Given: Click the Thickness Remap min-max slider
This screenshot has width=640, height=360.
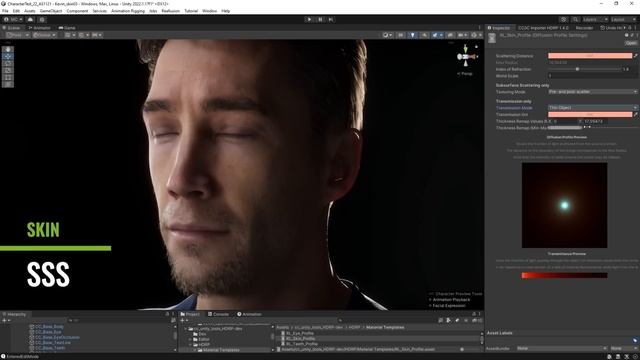Looking at the screenshot, I should coord(592,128).
